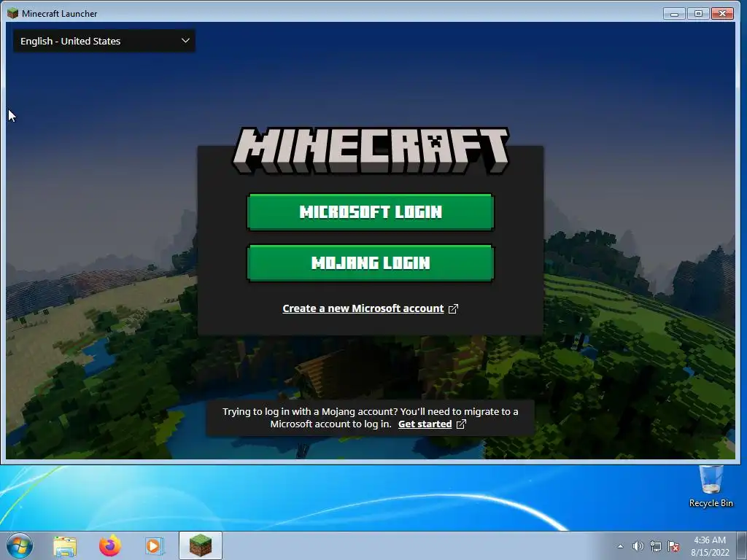Open Windows Explorer from the taskbar

coord(65,546)
